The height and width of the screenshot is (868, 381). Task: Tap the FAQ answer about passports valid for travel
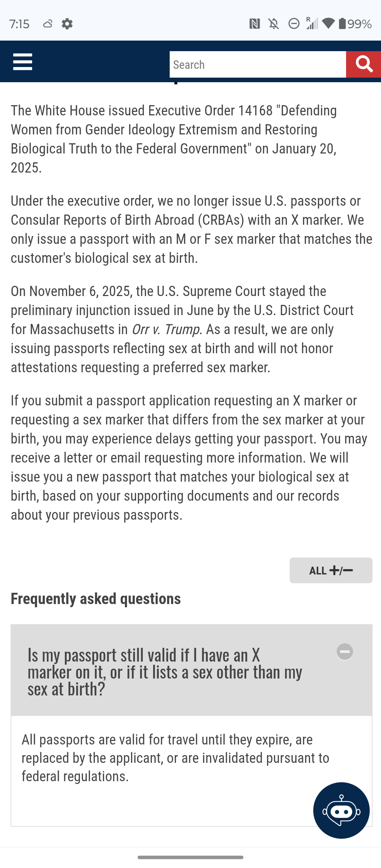tap(175, 758)
